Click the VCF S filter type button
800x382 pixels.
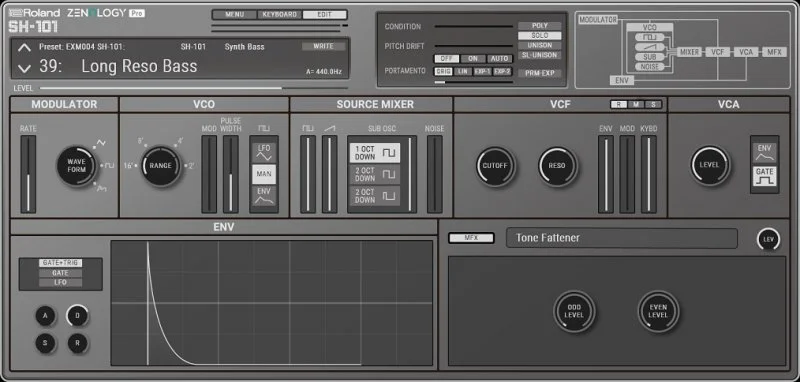pyautogui.click(x=653, y=105)
